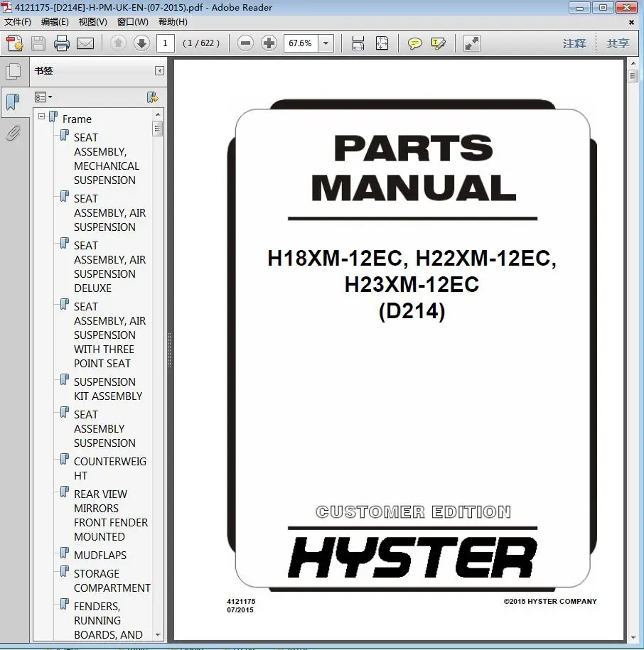The height and width of the screenshot is (650, 644).
Task: Click bookmarks panel scroll up arrow
Action: pyautogui.click(x=158, y=114)
